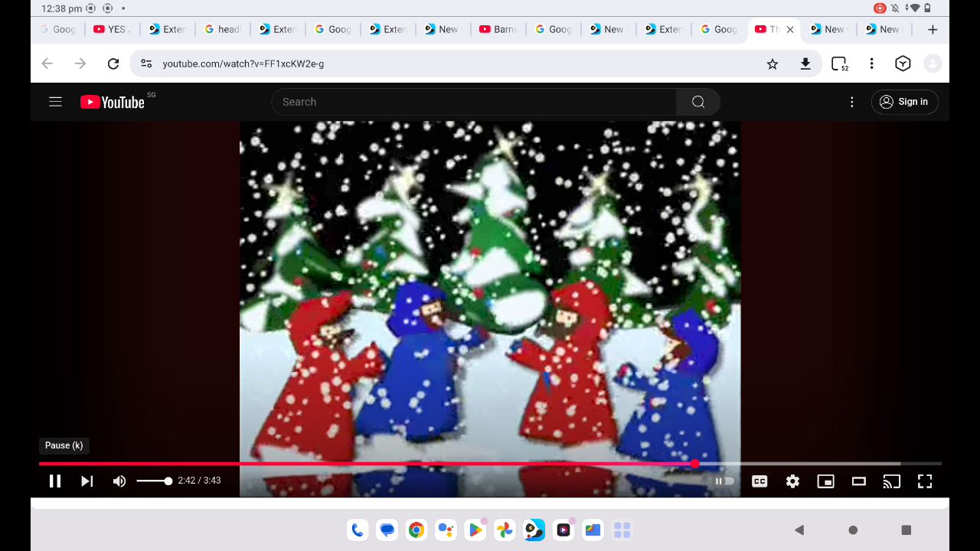This screenshot has height=551, width=980.
Task: Go back in browser history
Action: [x=47, y=64]
